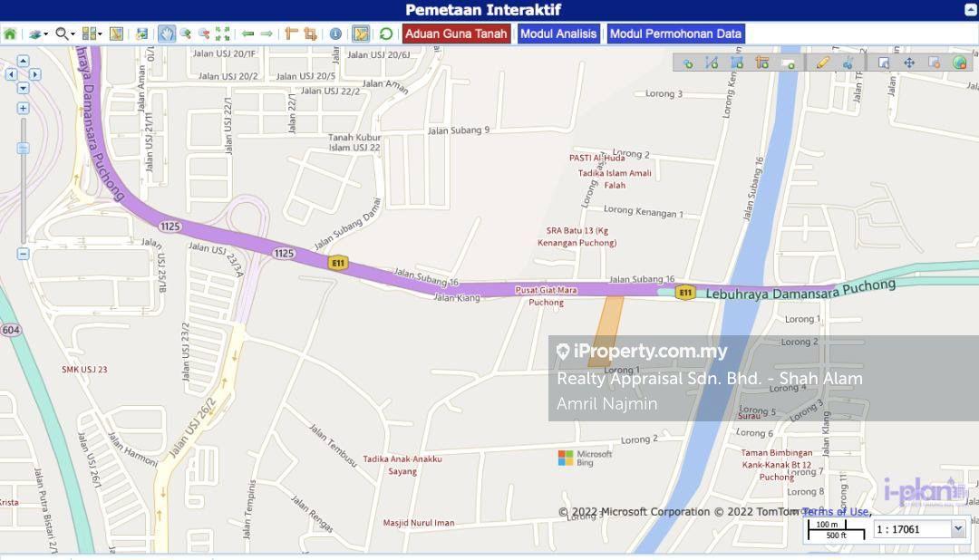Select the Pan hand tool
Image resolution: width=979 pixels, height=560 pixels.
167,34
